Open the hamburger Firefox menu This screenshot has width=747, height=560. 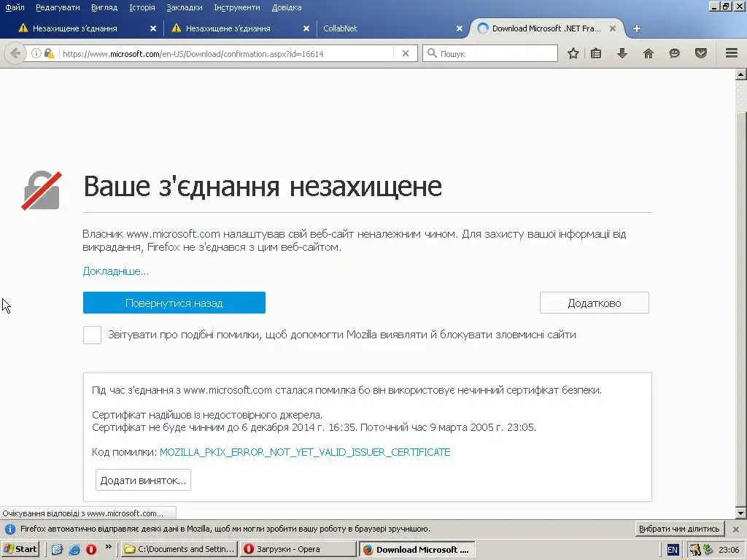pyautogui.click(x=732, y=53)
